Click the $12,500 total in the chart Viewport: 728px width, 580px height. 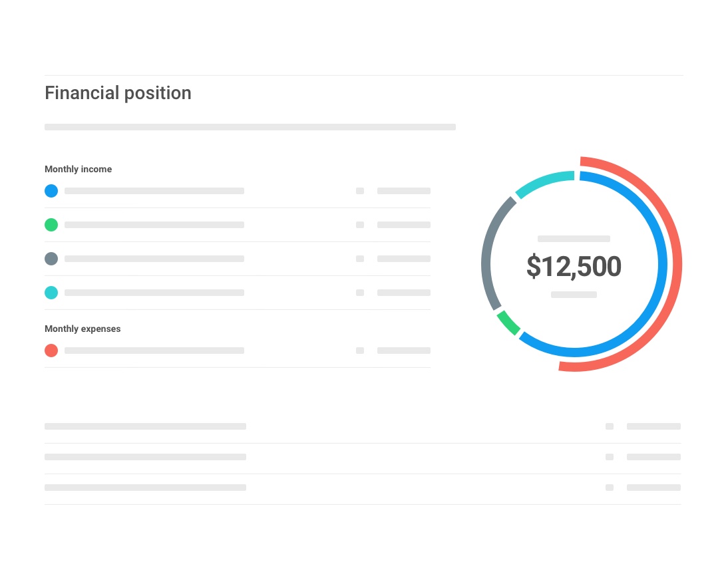coord(574,267)
